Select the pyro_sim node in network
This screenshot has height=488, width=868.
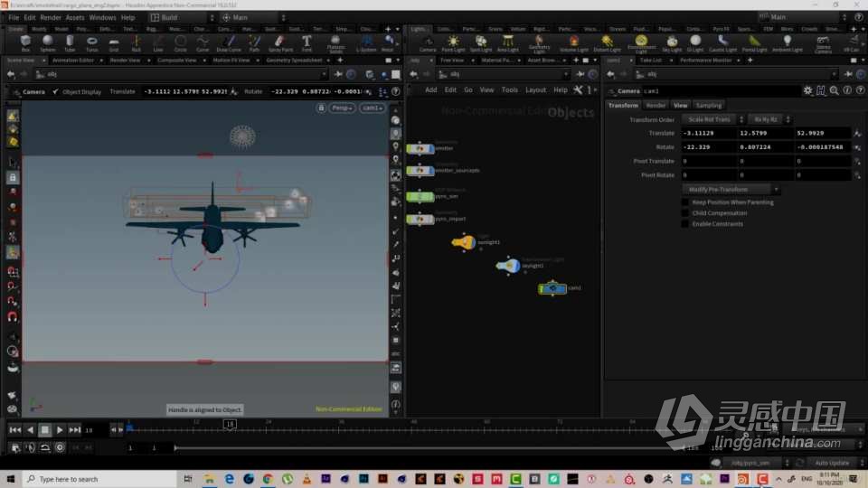click(x=420, y=196)
